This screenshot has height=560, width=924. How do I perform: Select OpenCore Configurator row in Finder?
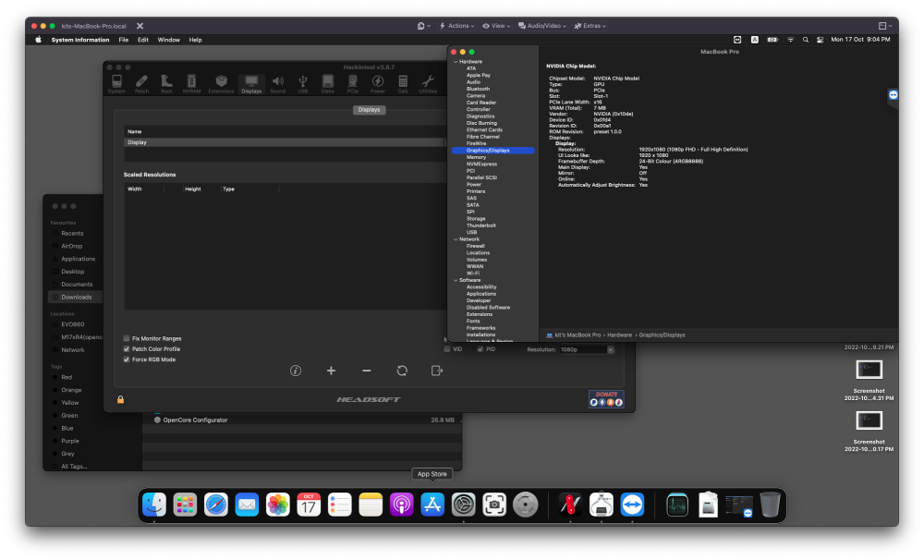pos(302,420)
